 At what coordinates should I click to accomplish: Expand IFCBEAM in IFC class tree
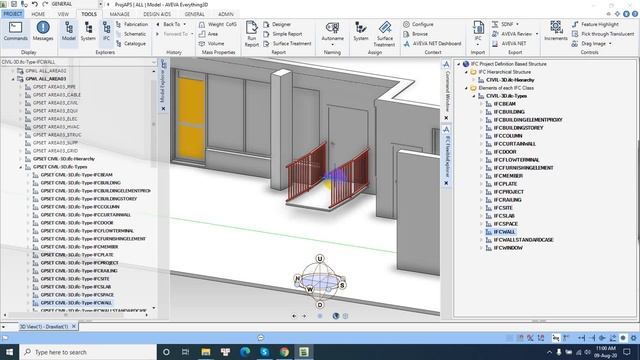482,104
